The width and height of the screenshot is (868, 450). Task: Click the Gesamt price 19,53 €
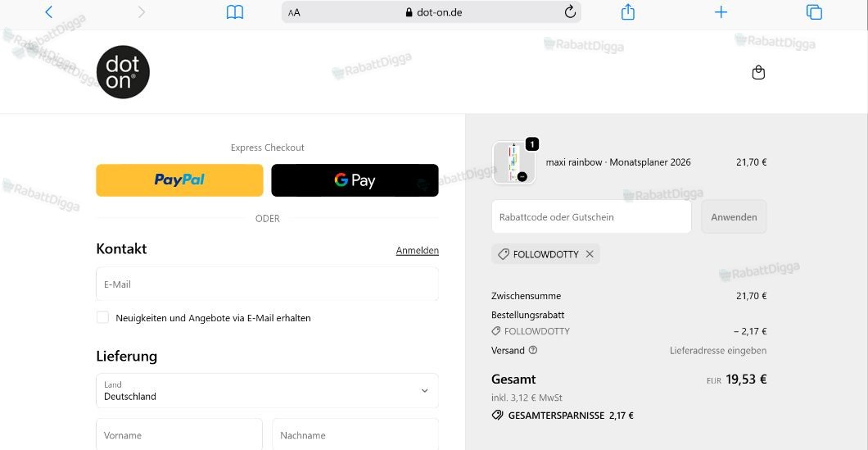pyautogui.click(x=746, y=380)
